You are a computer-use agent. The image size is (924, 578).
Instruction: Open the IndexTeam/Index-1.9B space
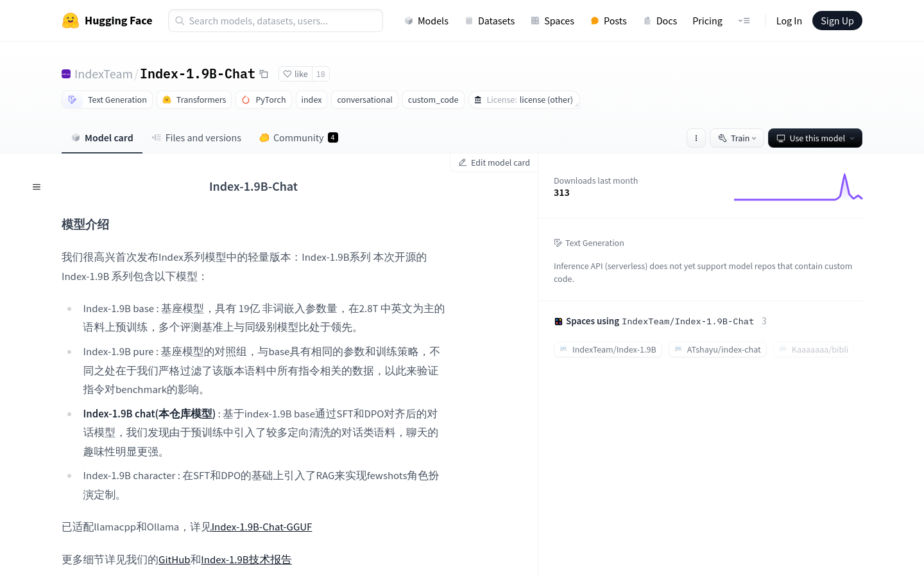(608, 349)
